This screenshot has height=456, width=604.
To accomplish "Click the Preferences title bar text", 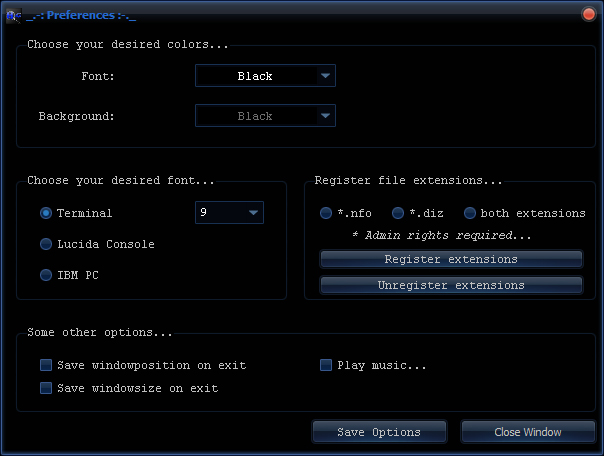I will tap(79, 13).
